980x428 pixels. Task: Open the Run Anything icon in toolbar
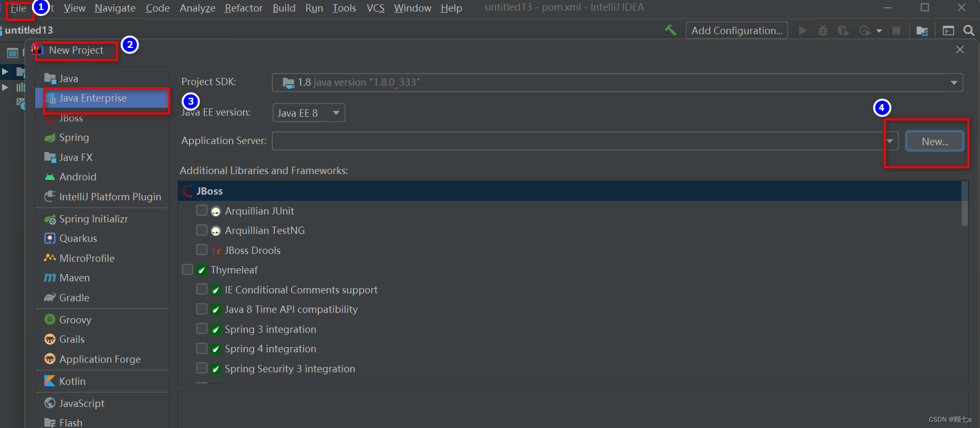click(x=948, y=30)
